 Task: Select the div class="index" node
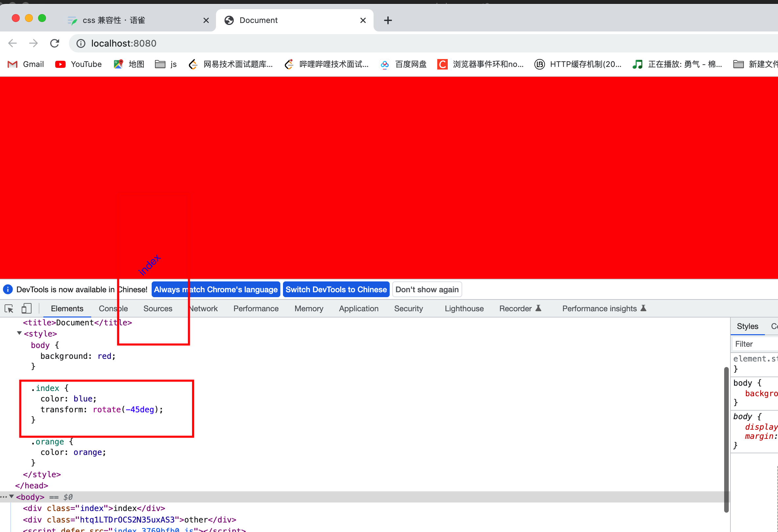tap(94, 509)
